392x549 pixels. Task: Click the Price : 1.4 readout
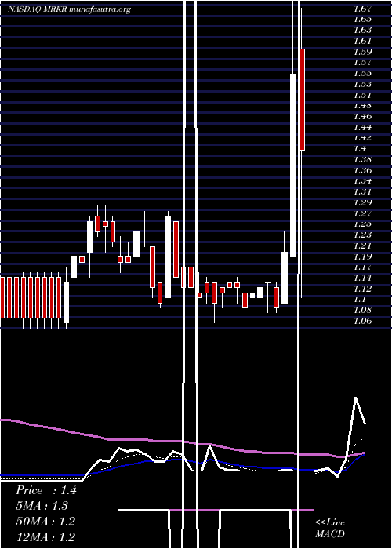tap(45, 491)
